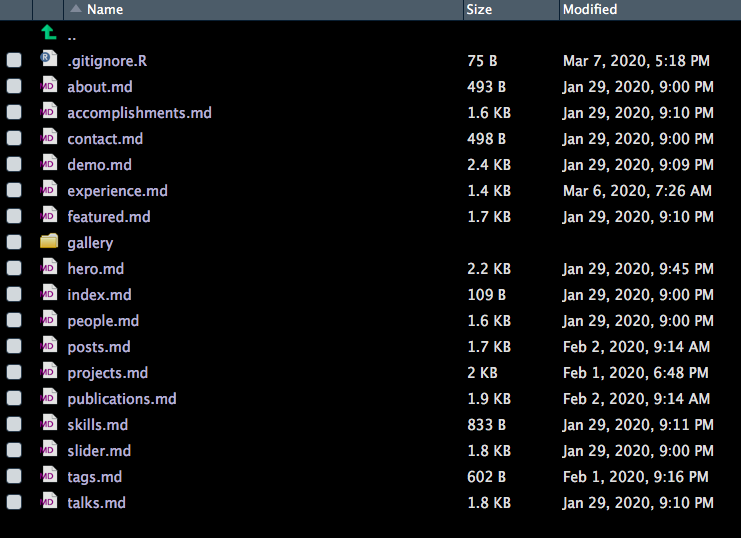Image resolution: width=741 pixels, height=538 pixels.
Task: Toggle the checkbox for the gallery folder
Action: (x=14, y=242)
